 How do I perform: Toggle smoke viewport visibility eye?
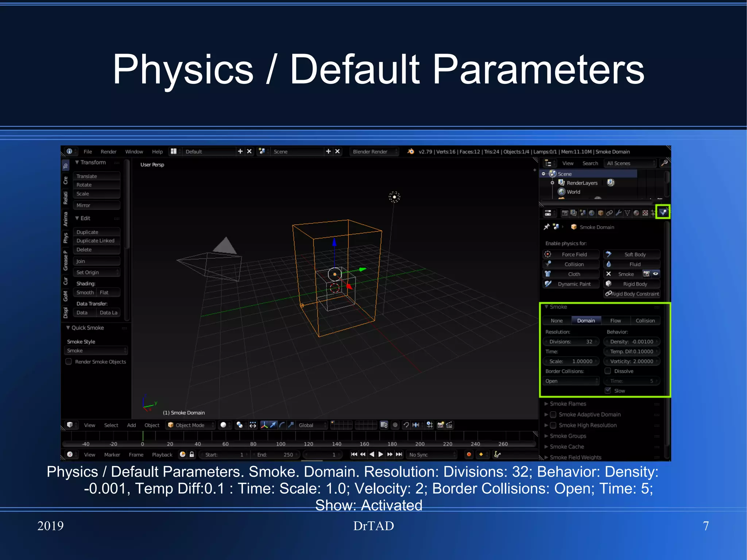click(655, 274)
